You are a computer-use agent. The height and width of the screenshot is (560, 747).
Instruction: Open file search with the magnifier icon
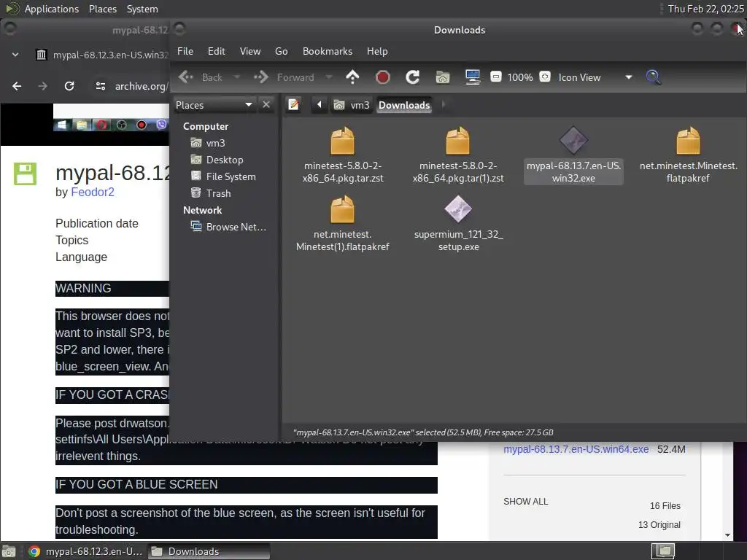pos(653,77)
